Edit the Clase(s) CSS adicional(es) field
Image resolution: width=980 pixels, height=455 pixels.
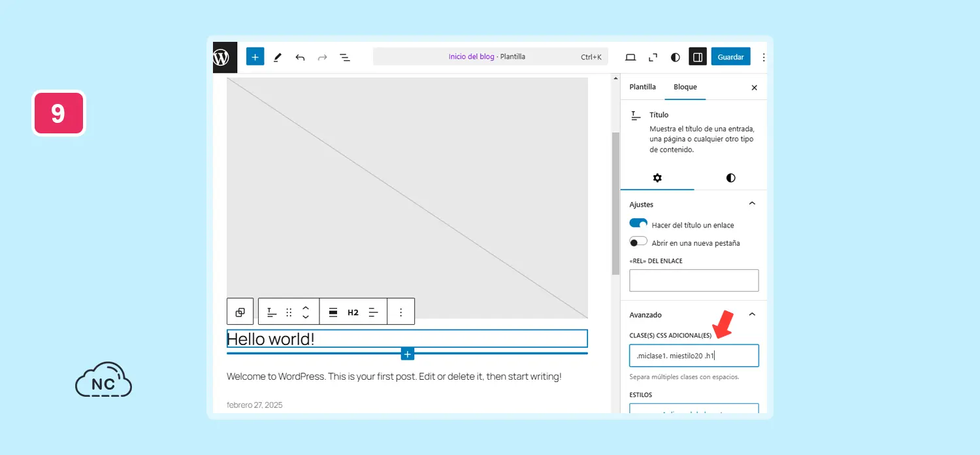694,356
